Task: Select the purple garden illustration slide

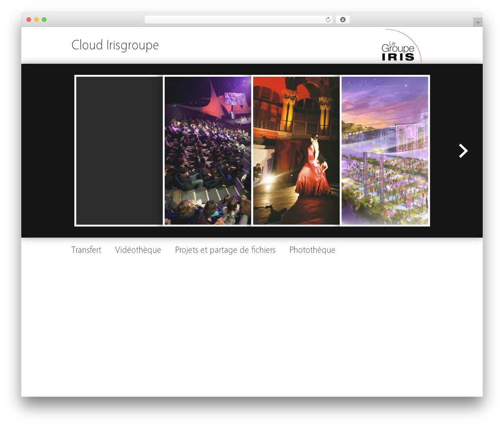Action: [x=385, y=151]
